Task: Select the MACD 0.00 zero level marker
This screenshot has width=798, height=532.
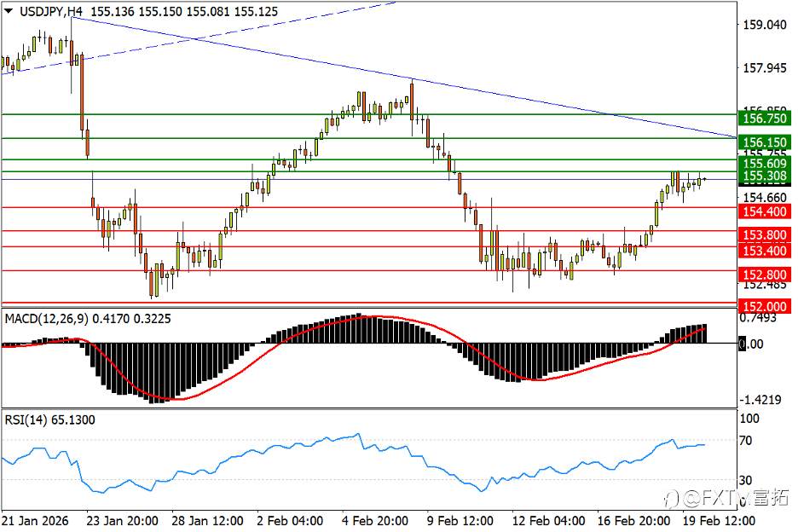Action: (x=751, y=344)
